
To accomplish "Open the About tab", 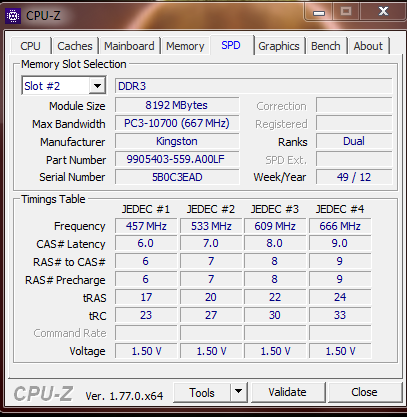I will tap(368, 46).
